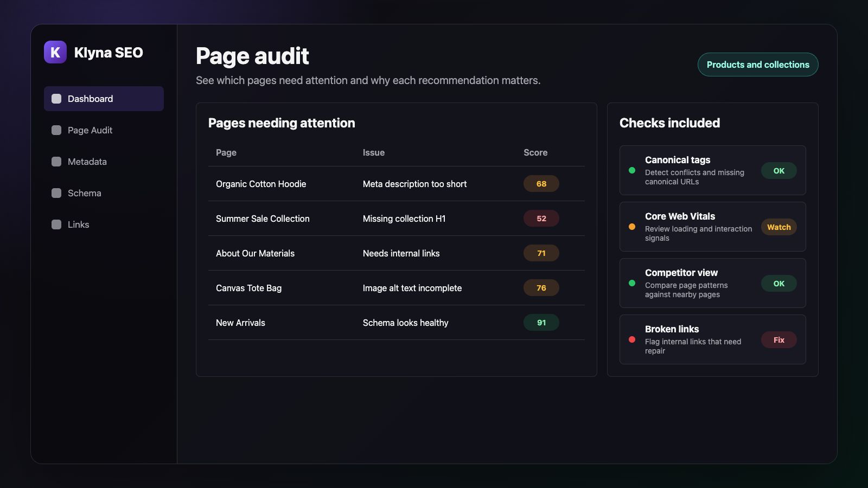The width and height of the screenshot is (868, 488).
Task: Click the Fix badge for Broken links
Action: pyautogui.click(x=779, y=340)
